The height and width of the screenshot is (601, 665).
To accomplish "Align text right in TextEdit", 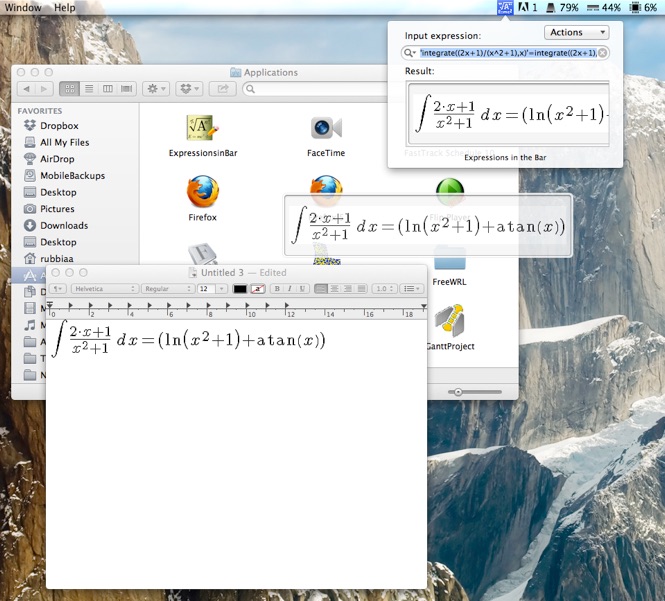I will point(348,288).
